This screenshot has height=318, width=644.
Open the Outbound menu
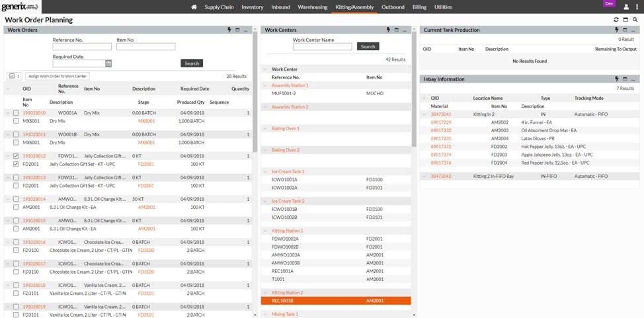(x=393, y=7)
